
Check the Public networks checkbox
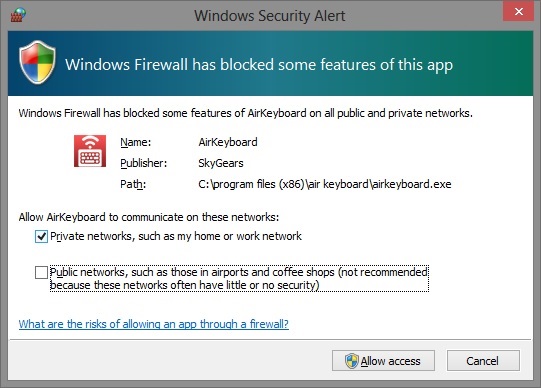pyautogui.click(x=41, y=272)
